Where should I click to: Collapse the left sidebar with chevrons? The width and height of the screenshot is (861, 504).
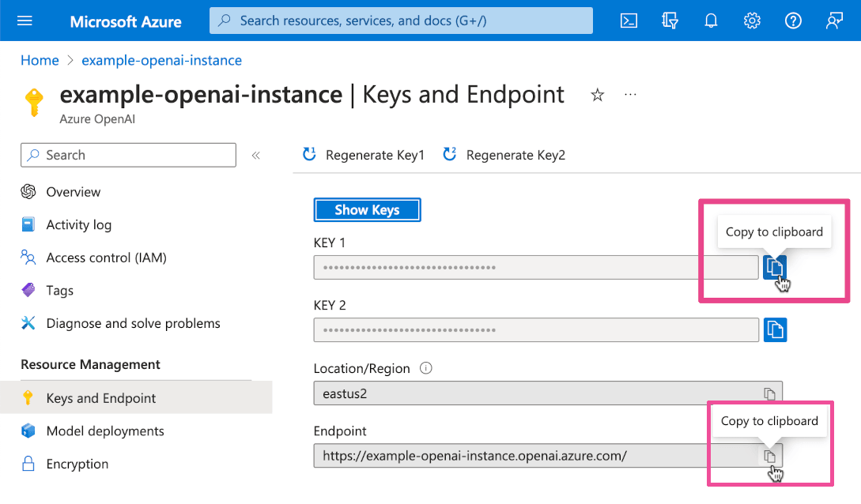[x=255, y=156]
